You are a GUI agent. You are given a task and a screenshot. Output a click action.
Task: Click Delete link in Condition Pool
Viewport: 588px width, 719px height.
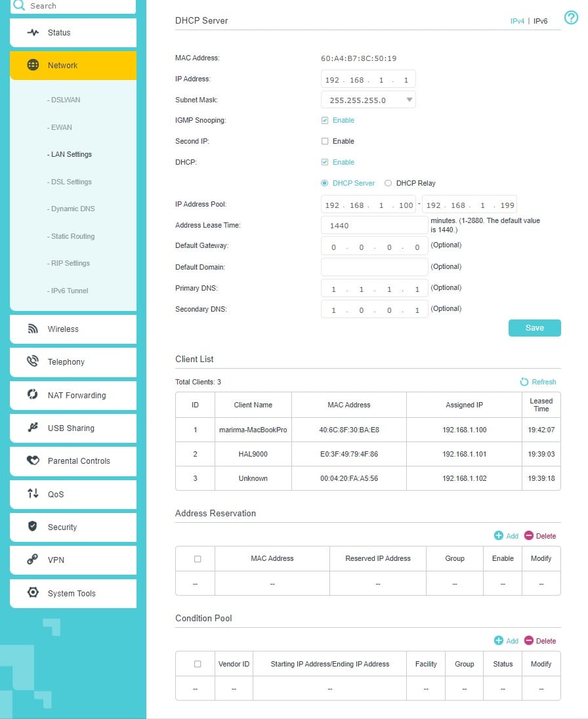pos(546,641)
